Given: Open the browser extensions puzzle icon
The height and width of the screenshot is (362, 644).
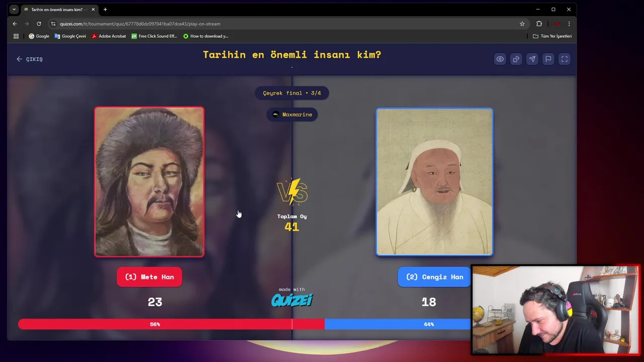Looking at the screenshot, I should (539, 24).
